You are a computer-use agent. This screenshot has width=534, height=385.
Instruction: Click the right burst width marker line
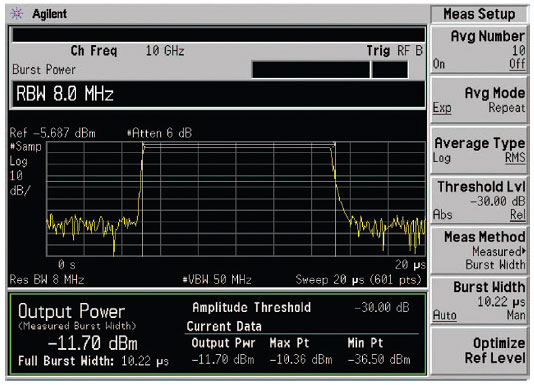click(x=335, y=199)
